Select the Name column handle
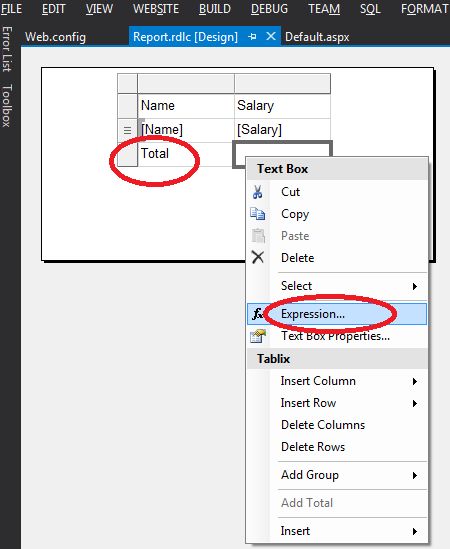Image resolution: width=450 pixels, height=549 pixels. [186, 83]
